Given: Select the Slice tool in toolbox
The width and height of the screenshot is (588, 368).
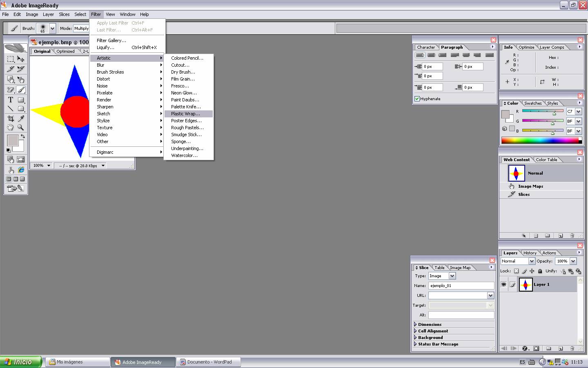Looking at the screenshot, I should click(x=11, y=69).
